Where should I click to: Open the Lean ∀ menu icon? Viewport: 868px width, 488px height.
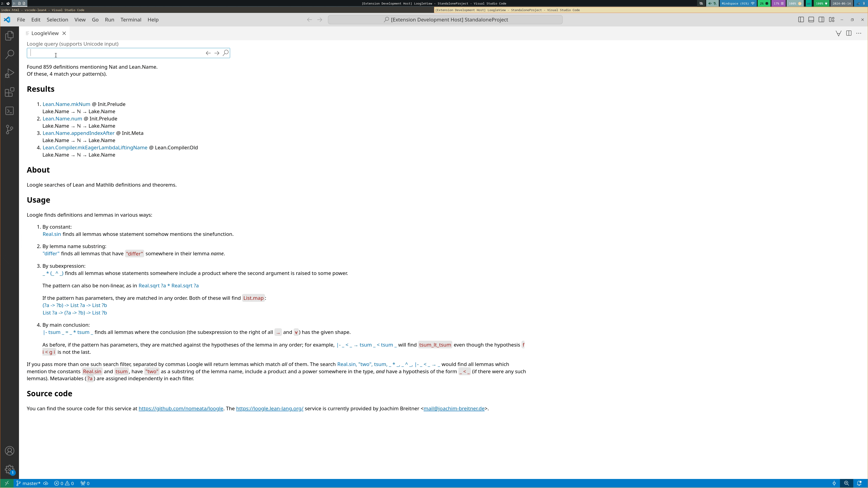(x=838, y=33)
